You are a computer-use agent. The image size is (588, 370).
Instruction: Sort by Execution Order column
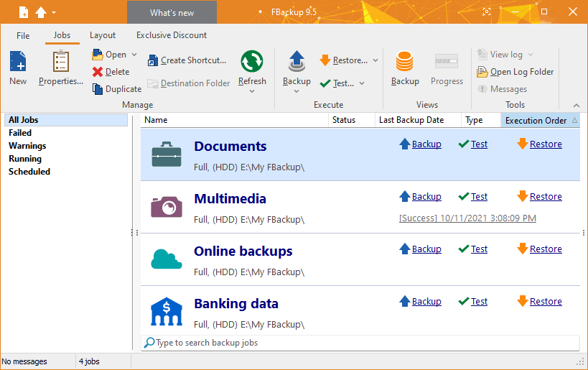point(541,120)
